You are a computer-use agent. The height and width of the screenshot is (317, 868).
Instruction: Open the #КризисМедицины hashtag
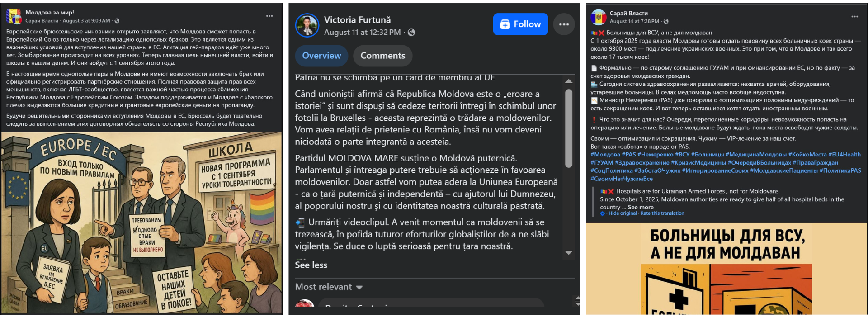tap(698, 163)
